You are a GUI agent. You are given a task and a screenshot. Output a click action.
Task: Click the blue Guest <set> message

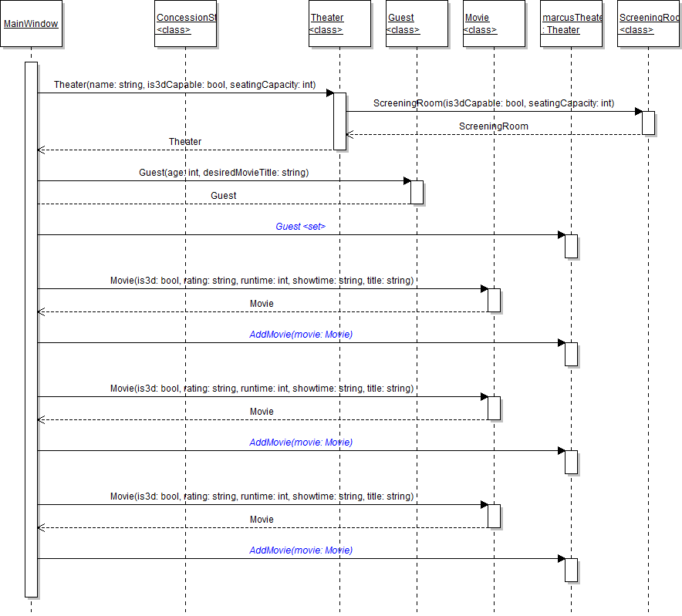tap(301, 227)
